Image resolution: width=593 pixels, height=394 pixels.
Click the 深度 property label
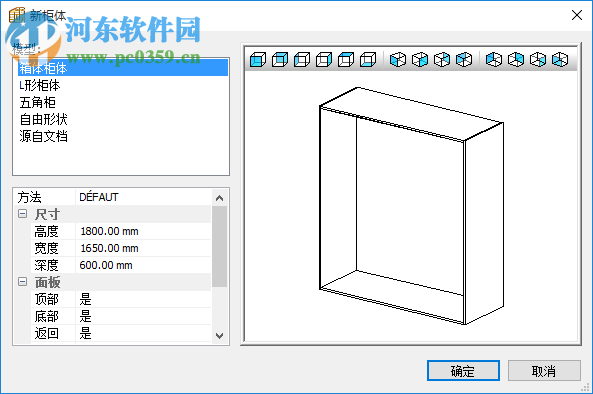click(x=47, y=265)
